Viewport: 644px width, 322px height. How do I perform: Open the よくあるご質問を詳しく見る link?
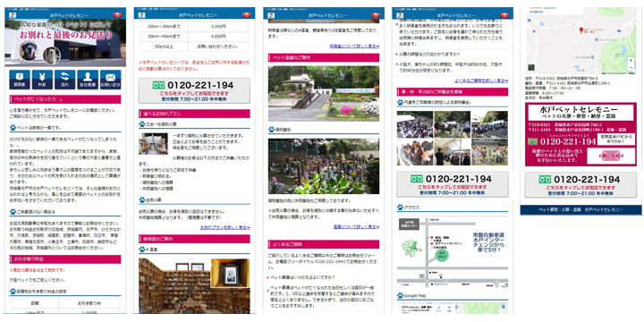pos(481,80)
